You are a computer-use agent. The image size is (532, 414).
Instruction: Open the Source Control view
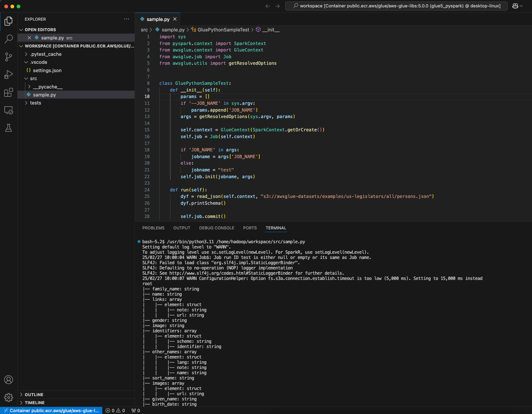pyautogui.click(x=9, y=57)
